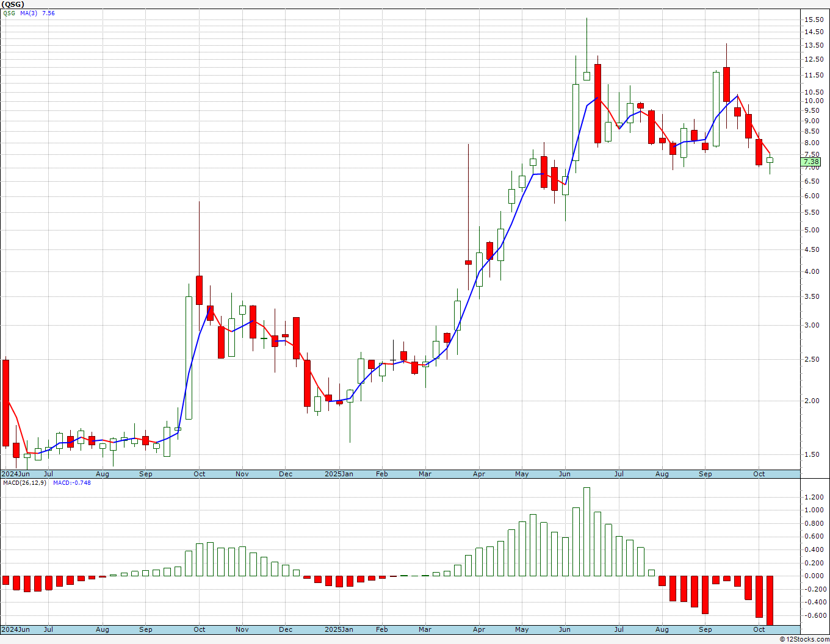This screenshot has height=644, width=830.
Task: Select "May" on the price chart date axis
Action: click(x=522, y=474)
